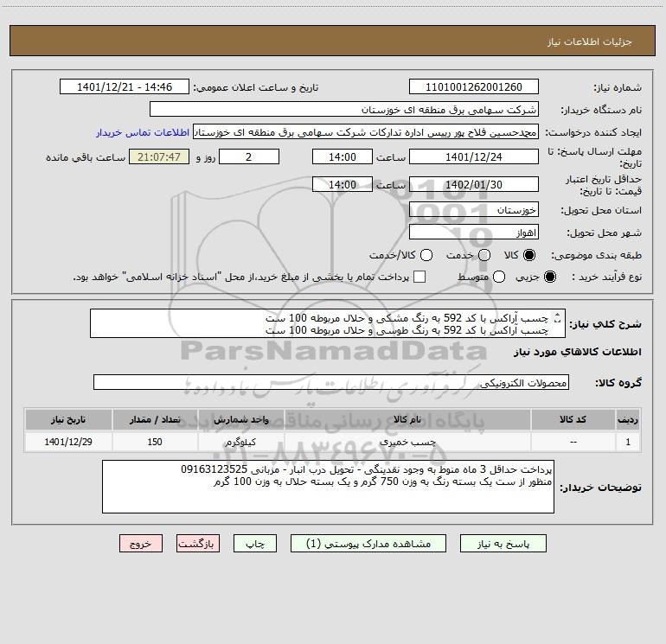Click the بازگشت back button

click(199, 544)
